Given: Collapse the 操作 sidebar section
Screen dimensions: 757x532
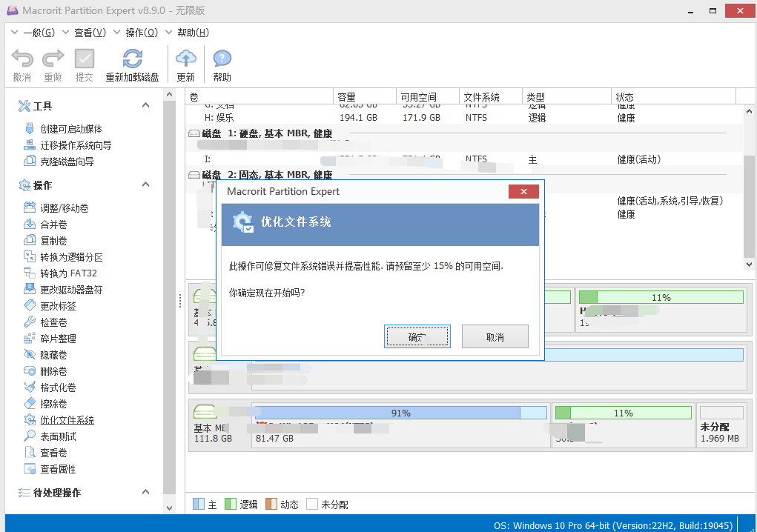Looking at the screenshot, I should (x=145, y=184).
